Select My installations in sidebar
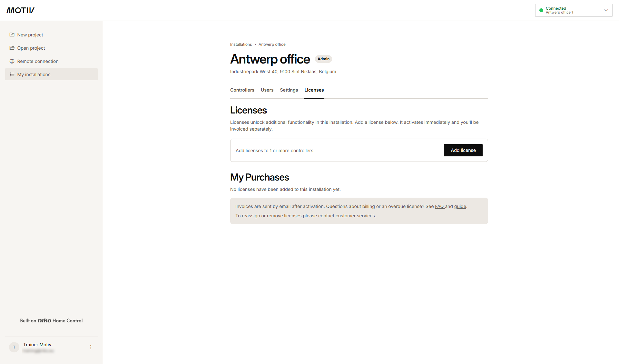The width and height of the screenshot is (619, 364). click(51, 74)
